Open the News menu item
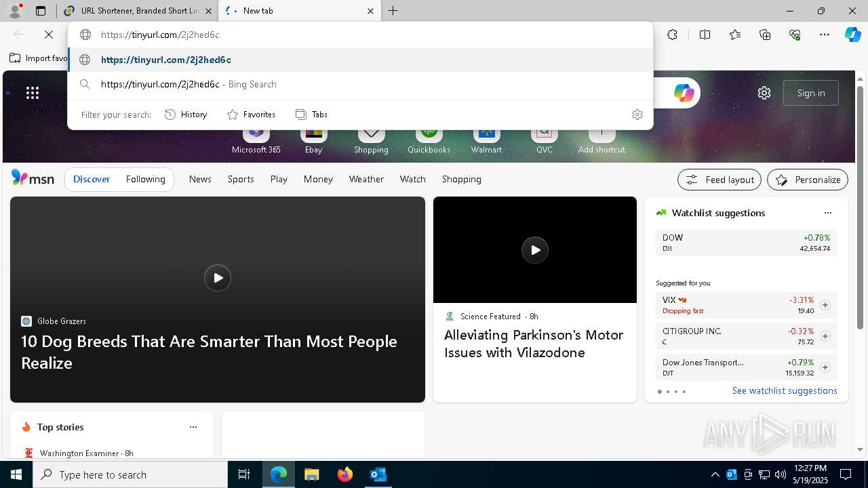Screen dimensions: 868x488 coord(200,179)
